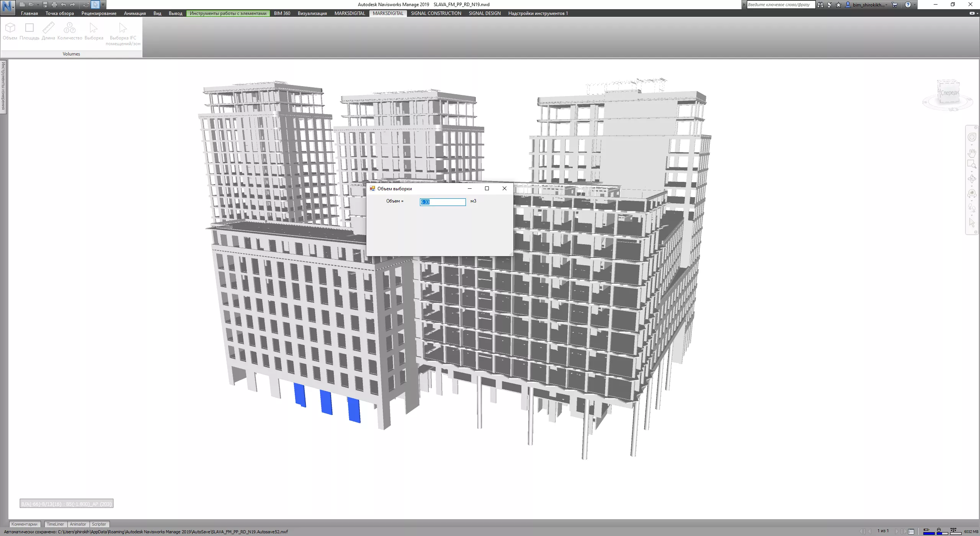The height and width of the screenshot is (536, 980).
Task: Open the TimeLiner panel tab
Action: pos(56,524)
